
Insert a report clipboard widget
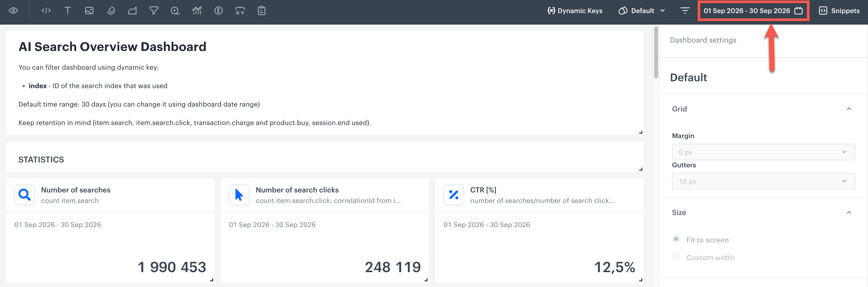point(261,11)
